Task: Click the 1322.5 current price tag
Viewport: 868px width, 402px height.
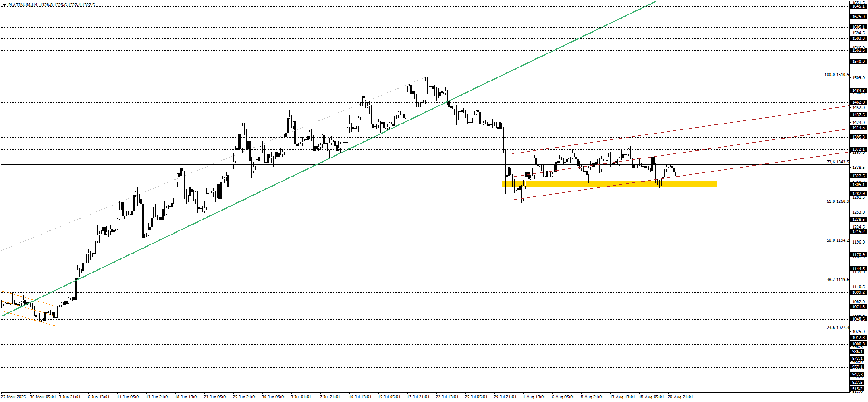Action: (858, 176)
